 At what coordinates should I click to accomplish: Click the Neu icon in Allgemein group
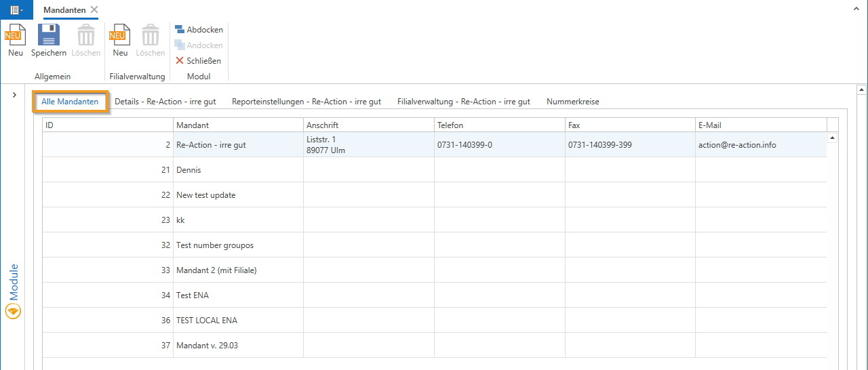pyautogui.click(x=15, y=35)
